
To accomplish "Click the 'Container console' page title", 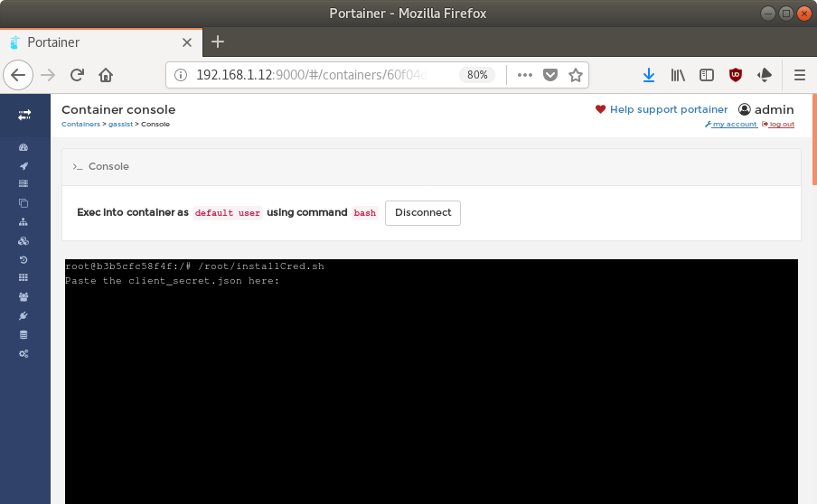I will (x=118, y=110).
